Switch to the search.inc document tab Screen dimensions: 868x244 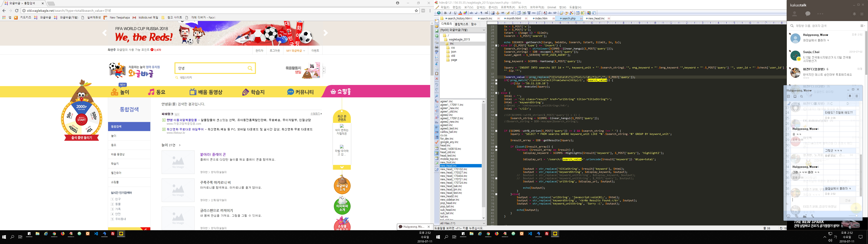pos(486,19)
